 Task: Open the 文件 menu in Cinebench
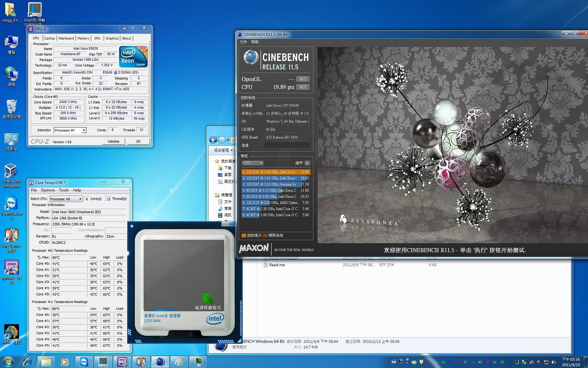(243, 42)
